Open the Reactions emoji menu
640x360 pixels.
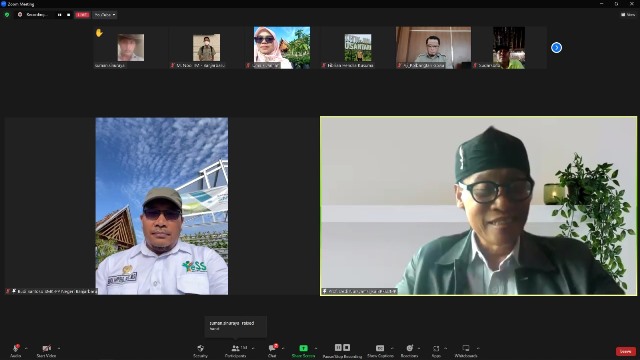coord(409,348)
